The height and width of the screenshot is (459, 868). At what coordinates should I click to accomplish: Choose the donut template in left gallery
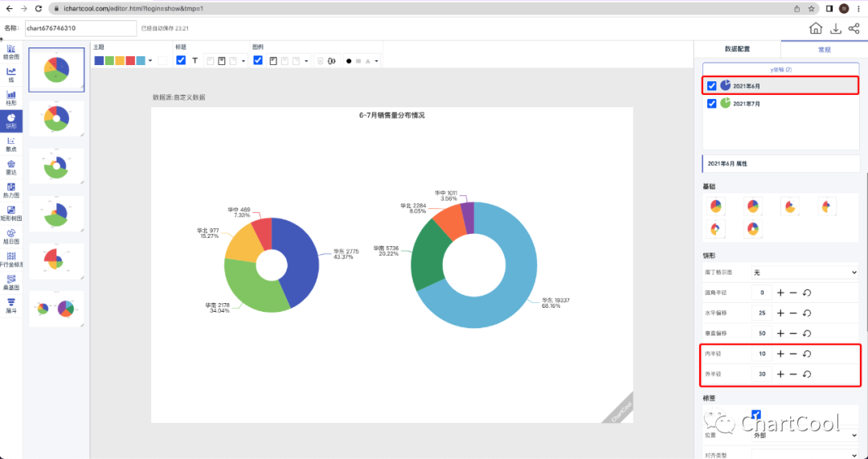coord(56,118)
